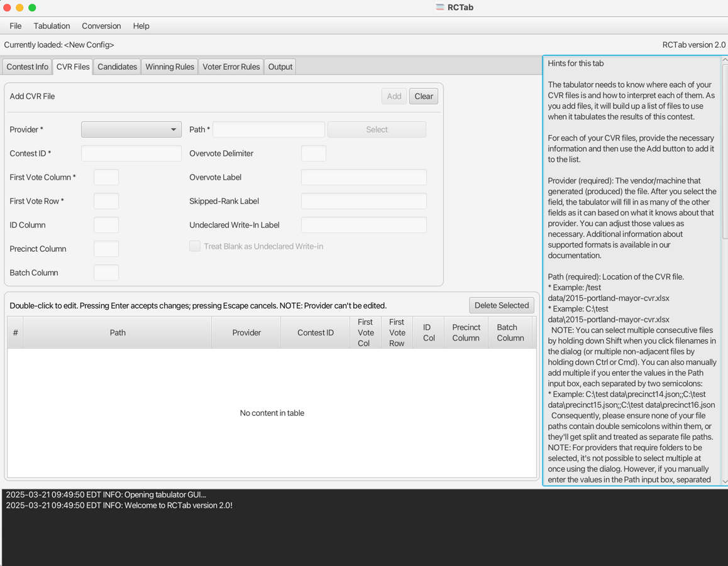Click the green maximize window button
Screen dimensions: 728x566
32,8
